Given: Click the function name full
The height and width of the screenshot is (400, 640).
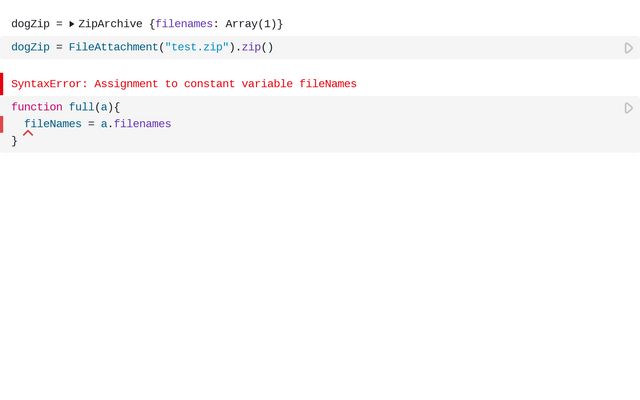Looking at the screenshot, I should click(81, 107).
